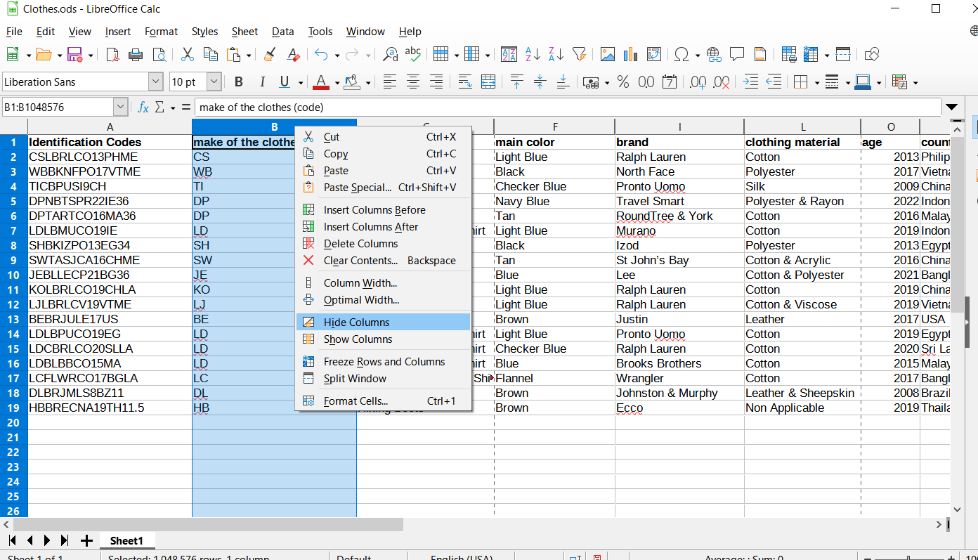Screen dimensions: 978x560
Task: Insert a hyperlink
Action: coord(714,54)
